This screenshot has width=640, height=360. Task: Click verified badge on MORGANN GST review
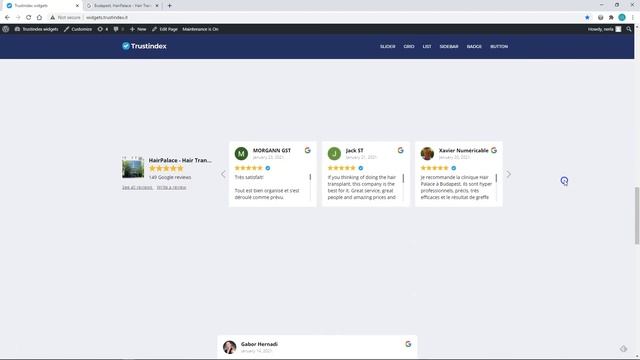coord(268,168)
